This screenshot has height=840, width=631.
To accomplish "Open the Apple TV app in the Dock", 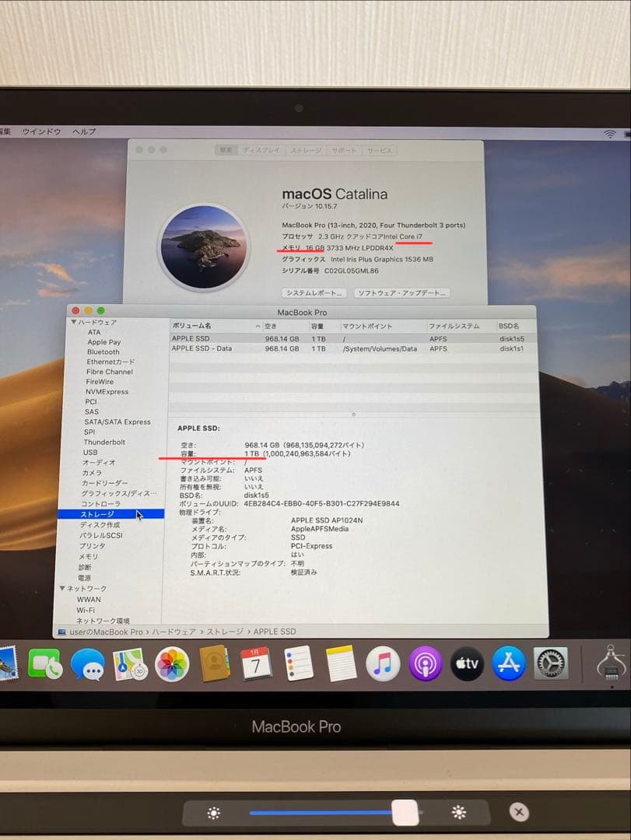I will point(467,663).
